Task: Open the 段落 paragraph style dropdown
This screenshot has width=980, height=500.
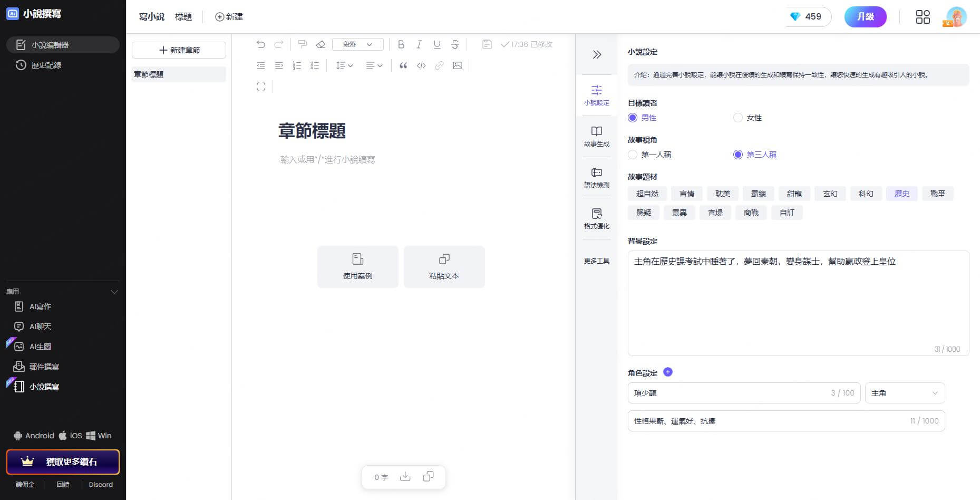Action: 358,44
